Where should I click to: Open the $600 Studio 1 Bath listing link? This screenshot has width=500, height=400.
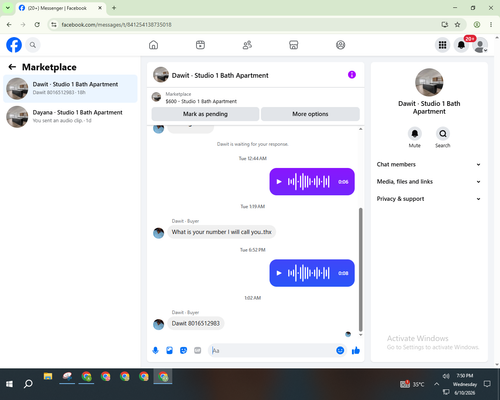(201, 101)
